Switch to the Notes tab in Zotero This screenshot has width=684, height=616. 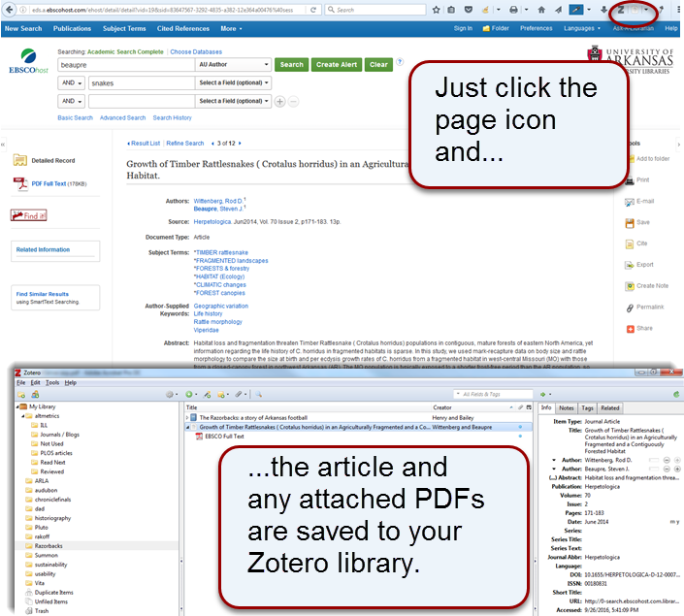point(567,408)
